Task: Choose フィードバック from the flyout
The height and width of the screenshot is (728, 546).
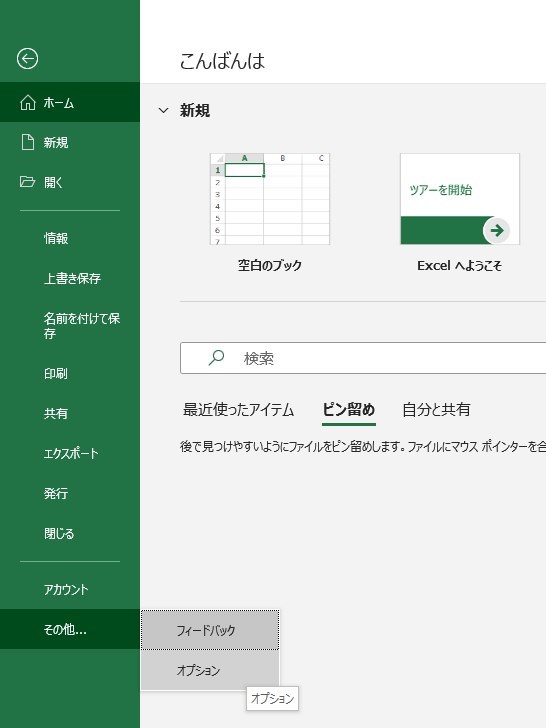Action: 210,630
